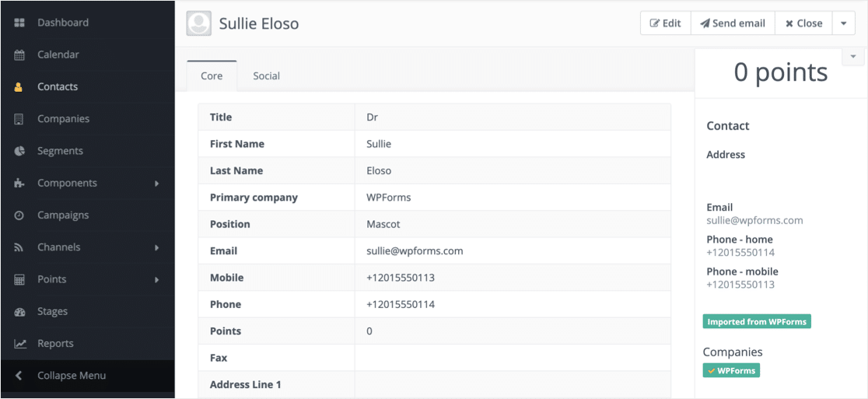Click the Reports line chart icon
Screen dimensions: 868x399
(20, 344)
